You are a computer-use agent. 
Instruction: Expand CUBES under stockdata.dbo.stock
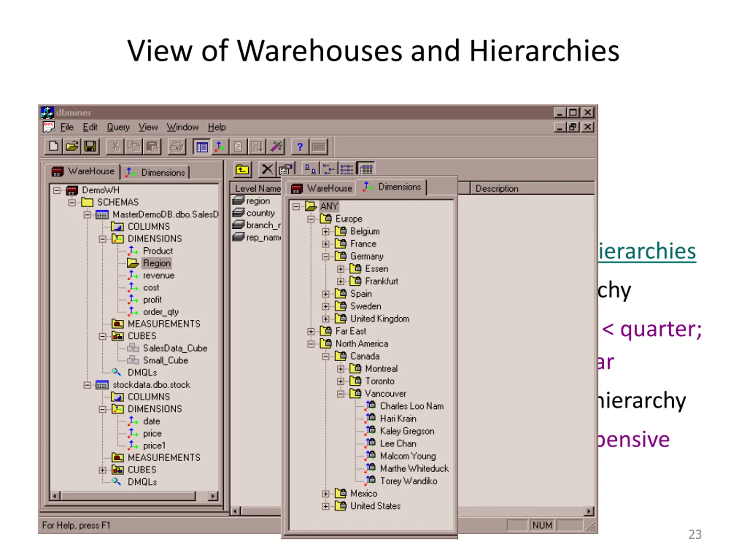click(102, 470)
